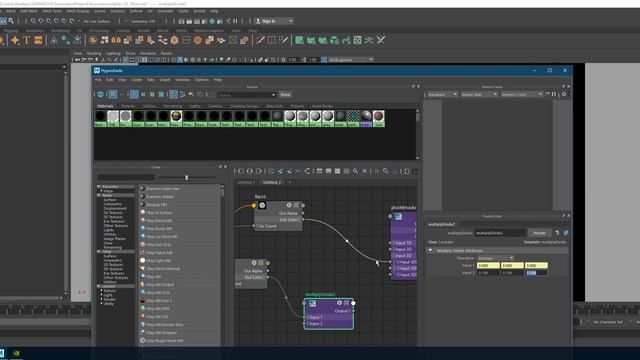Click the No Live Surface field

(x=97, y=21)
